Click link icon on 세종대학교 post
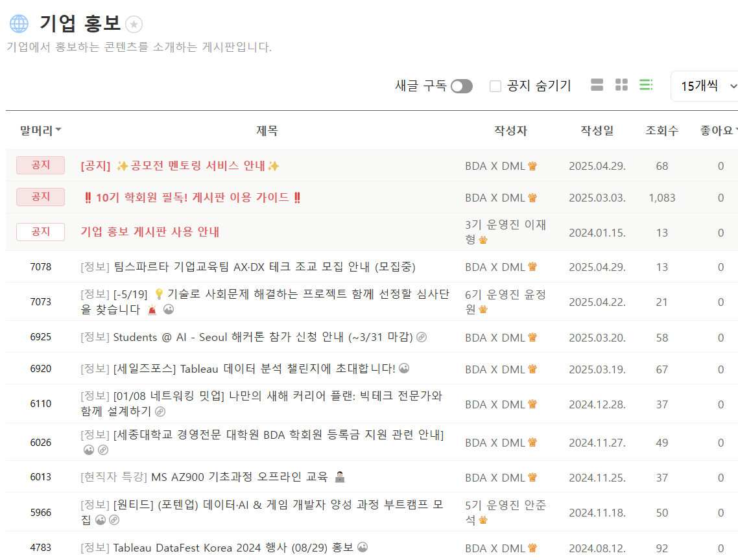 point(103,450)
